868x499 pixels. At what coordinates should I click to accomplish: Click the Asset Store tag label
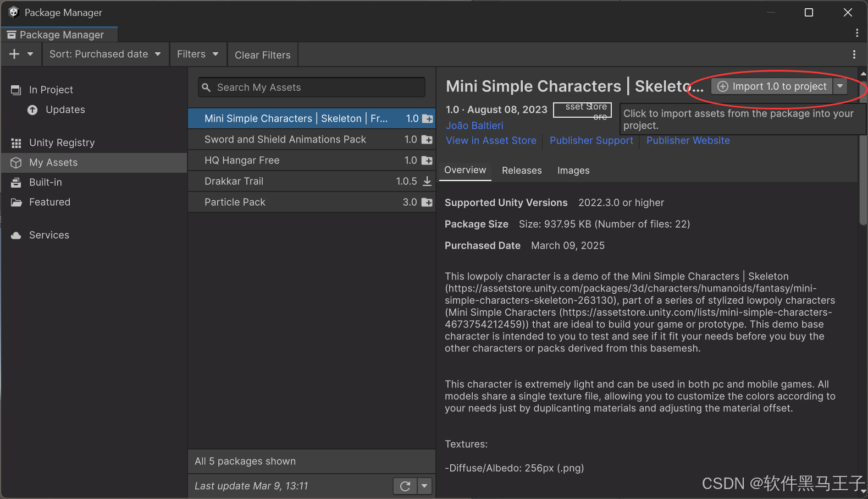point(582,110)
